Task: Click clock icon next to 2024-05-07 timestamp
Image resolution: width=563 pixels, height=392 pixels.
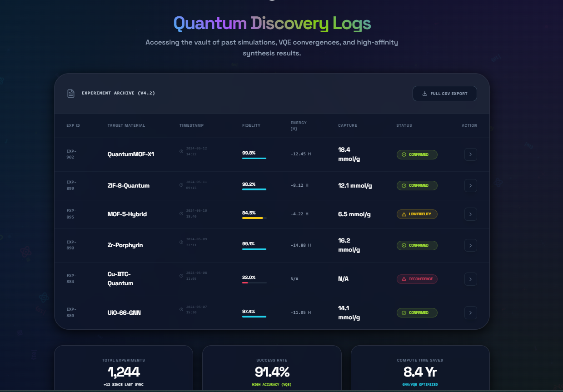Action: 181,309
